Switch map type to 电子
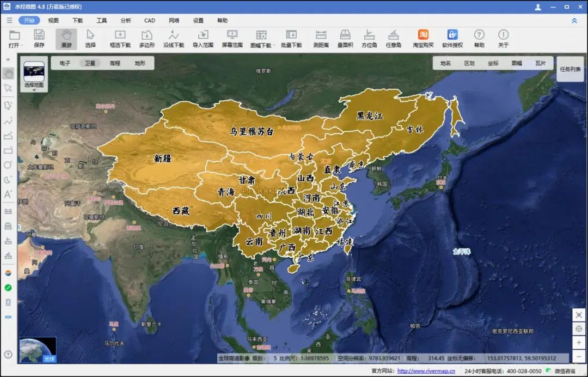Screen dimensions: 588x377 pyautogui.click(x=65, y=63)
